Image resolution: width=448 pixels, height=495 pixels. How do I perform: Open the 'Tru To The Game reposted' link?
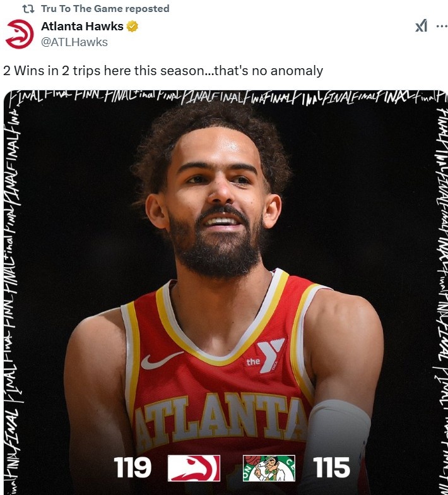(x=105, y=9)
